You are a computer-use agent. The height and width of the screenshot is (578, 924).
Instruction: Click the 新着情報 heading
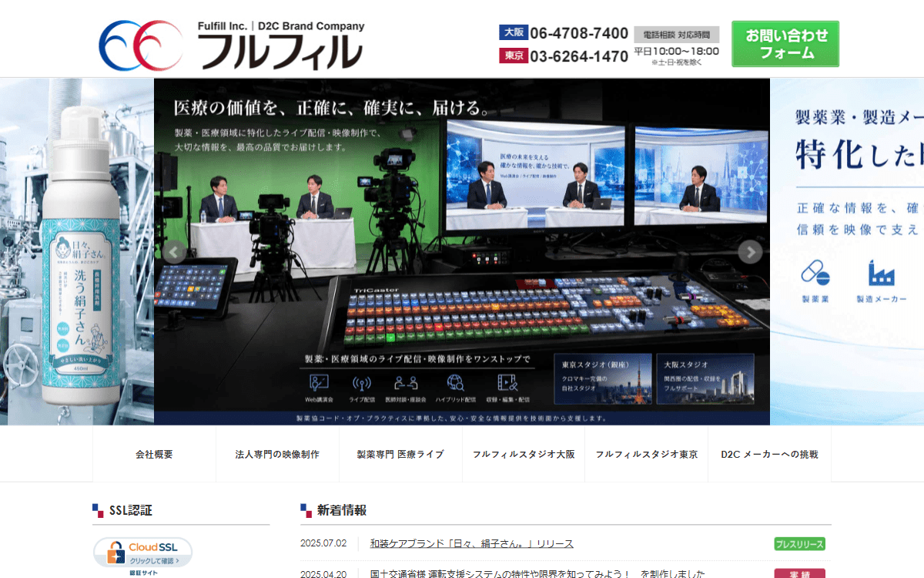[342, 510]
